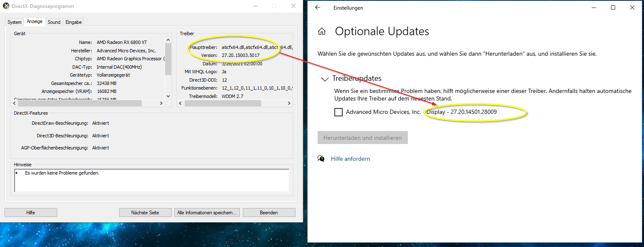The width and height of the screenshot is (644, 247).
Task: Click Display - 27.20.14501.28009 update text
Action: click(x=462, y=112)
